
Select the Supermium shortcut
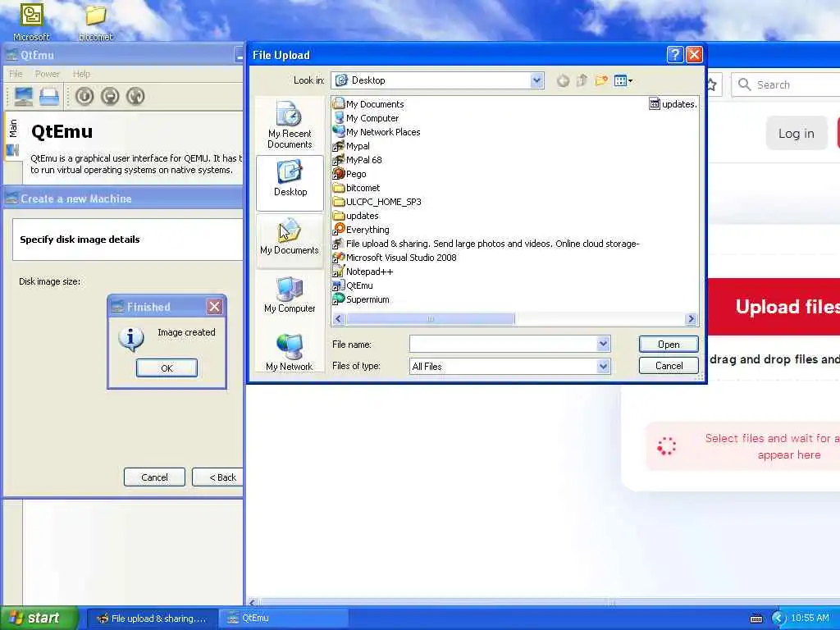(x=361, y=299)
